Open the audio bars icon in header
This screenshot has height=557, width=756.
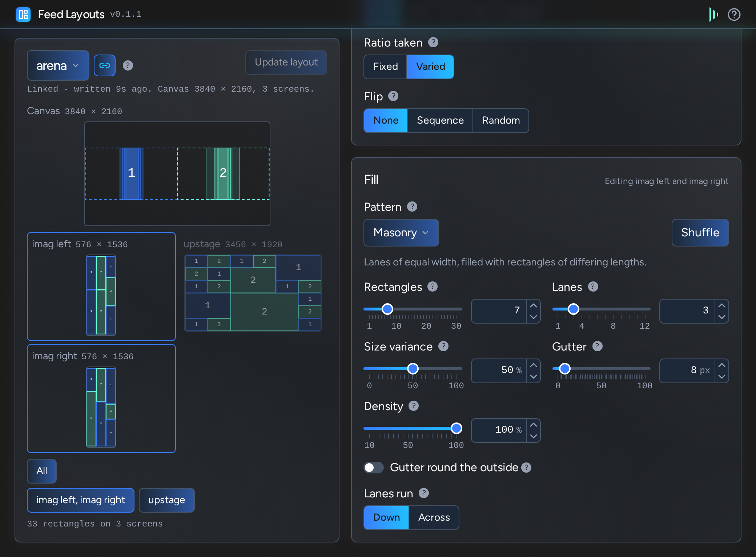(x=713, y=15)
